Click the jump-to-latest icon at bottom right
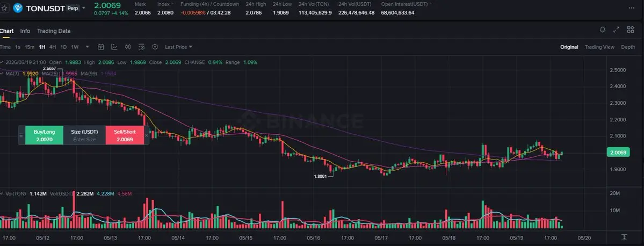The width and height of the screenshot is (644, 246). click(624, 237)
